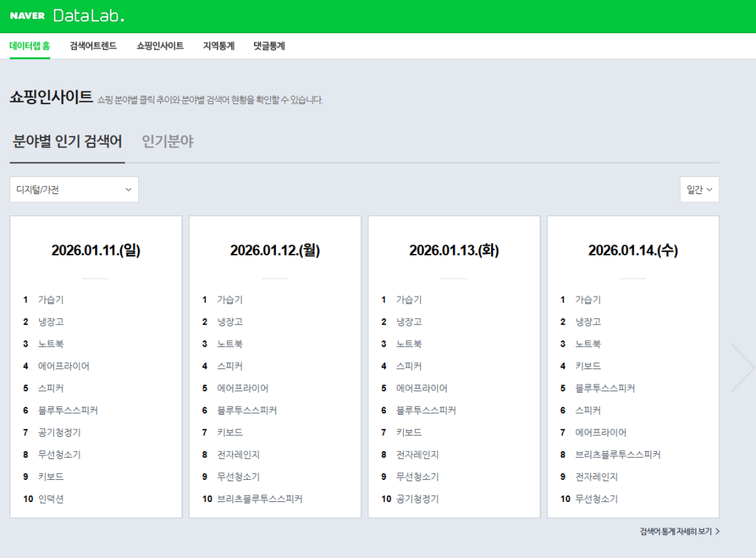Select the 분야별 인기 검색어 tab
Viewport: 756px width, 558px height.
coord(67,142)
